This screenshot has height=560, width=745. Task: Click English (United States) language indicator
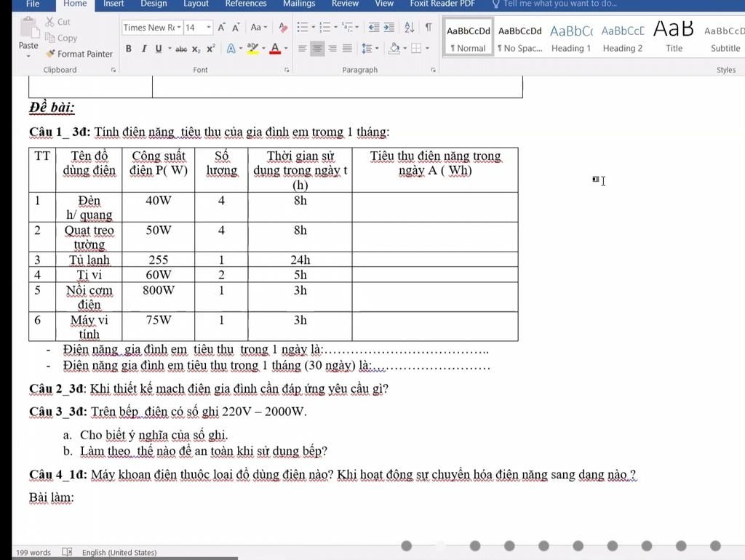point(119,553)
